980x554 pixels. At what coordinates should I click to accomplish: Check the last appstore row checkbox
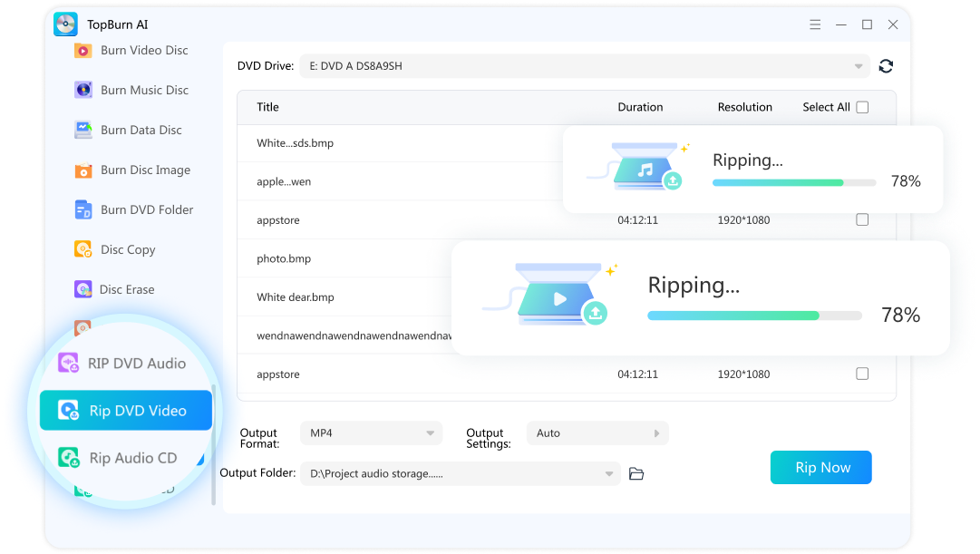point(862,374)
